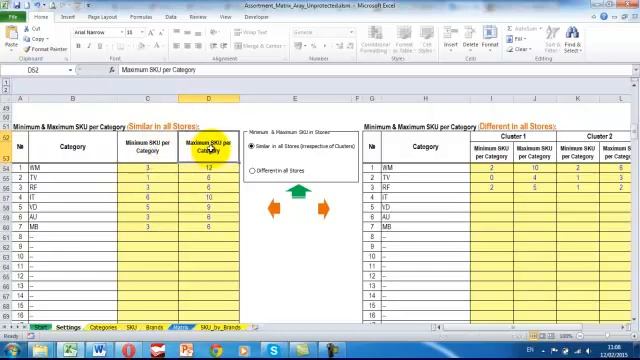Click the Page Layout view icon in status bar

point(542,336)
